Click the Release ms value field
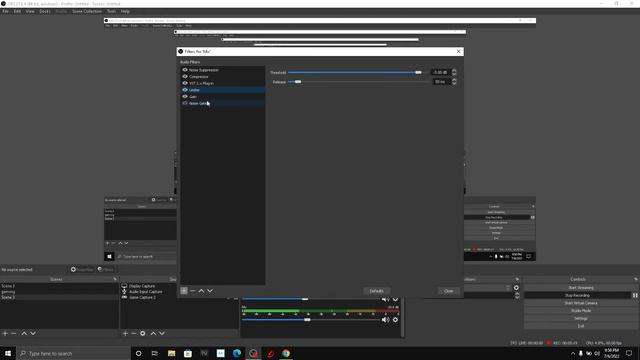This screenshot has width=640, height=360. 441,82
